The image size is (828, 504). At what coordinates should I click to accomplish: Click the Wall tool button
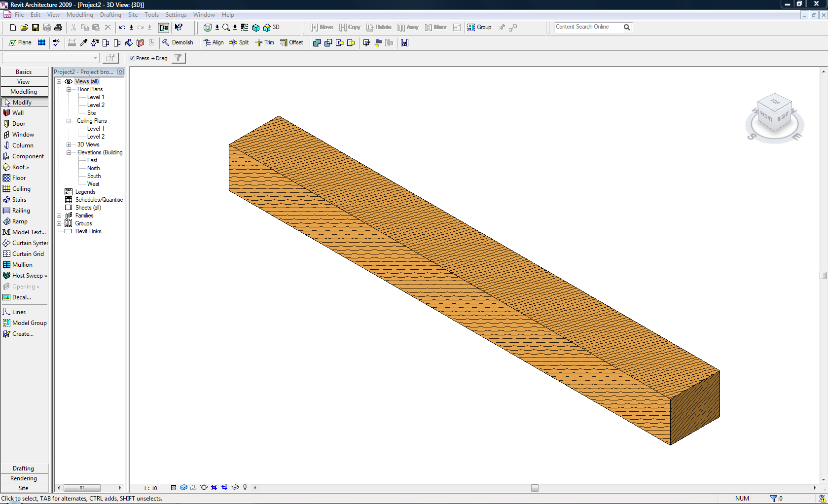[17, 112]
